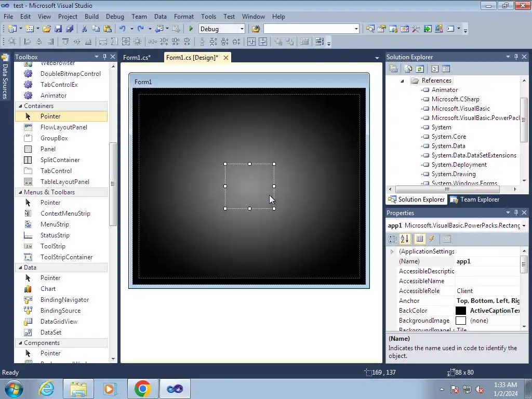Screen dimensions: 532x399
Task: Click the Cut scissors icon
Action: [x=85, y=29]
